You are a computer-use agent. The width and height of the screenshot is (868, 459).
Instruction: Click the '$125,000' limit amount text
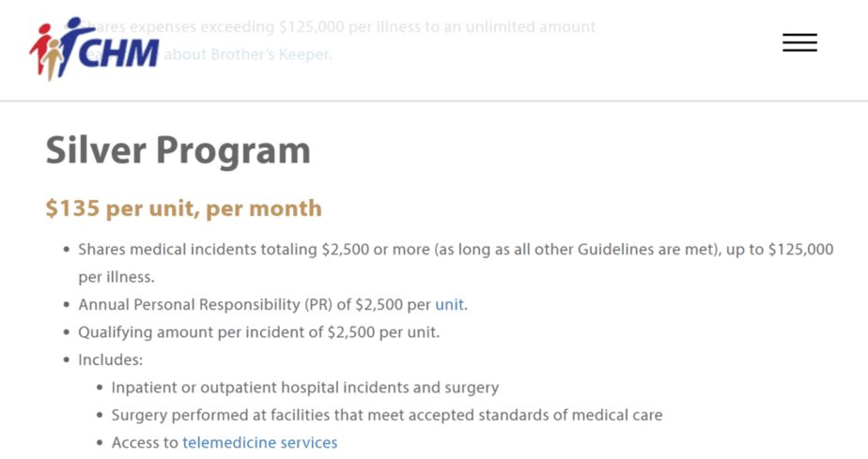[800, 250]
